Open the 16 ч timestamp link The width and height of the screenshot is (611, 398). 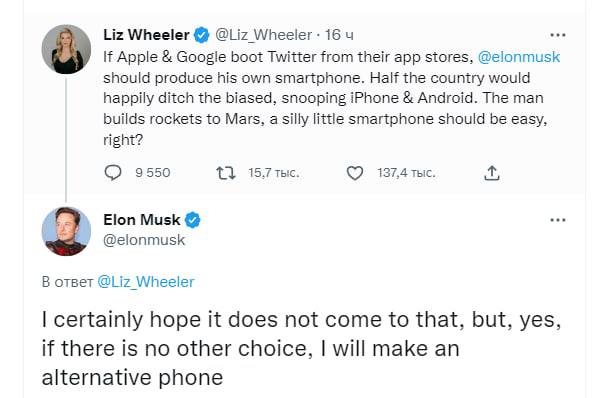point(339,35)
